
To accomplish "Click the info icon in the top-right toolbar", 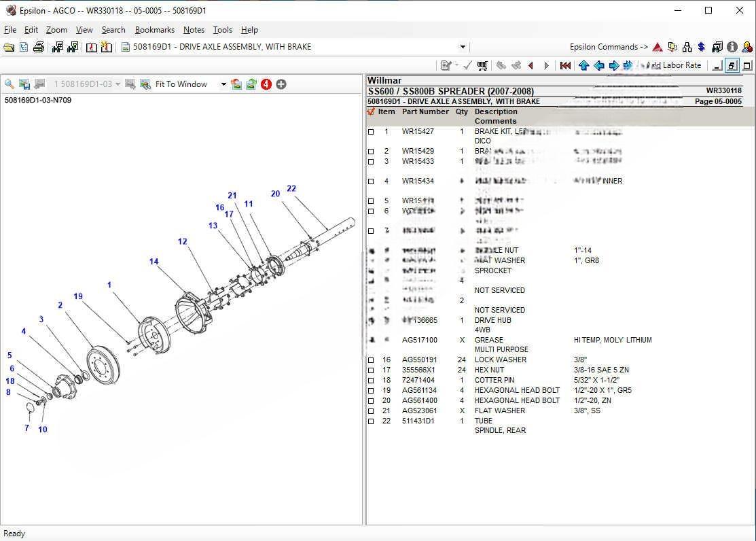I will click(732, 47).
